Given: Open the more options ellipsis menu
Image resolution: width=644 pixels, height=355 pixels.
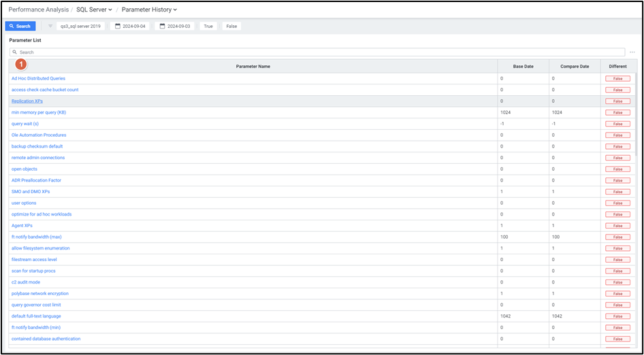Looking at the screenshot, I should point(632,52).
